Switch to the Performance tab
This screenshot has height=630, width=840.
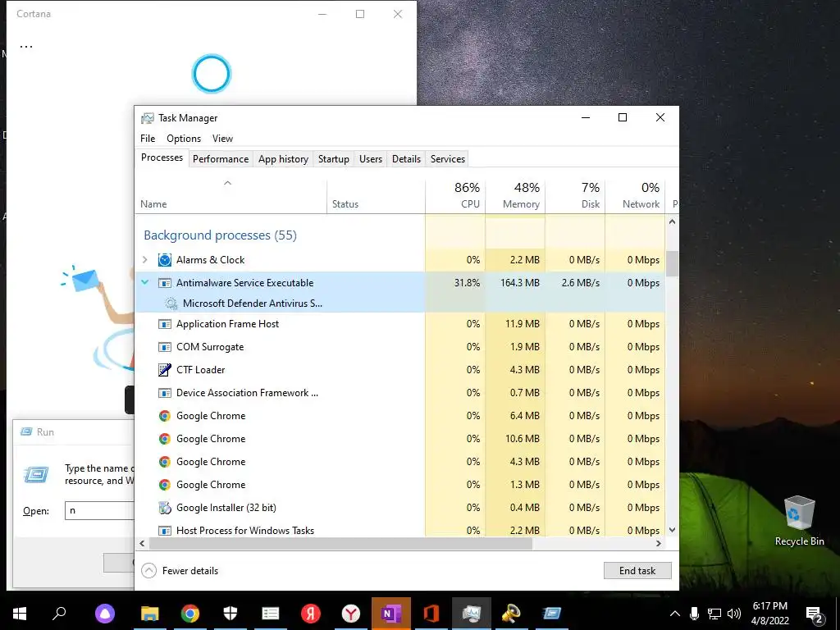[221, 159]
